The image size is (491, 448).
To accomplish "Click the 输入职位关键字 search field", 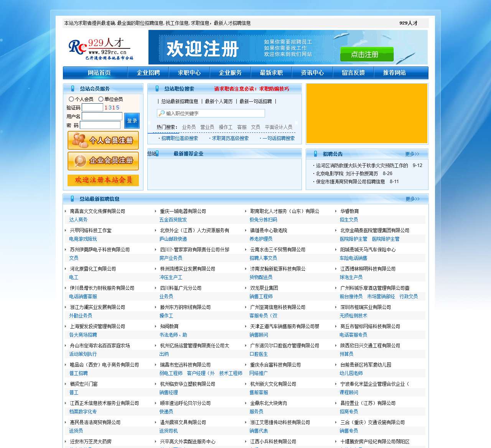I will pyautogui.click(x=211, y=113).
